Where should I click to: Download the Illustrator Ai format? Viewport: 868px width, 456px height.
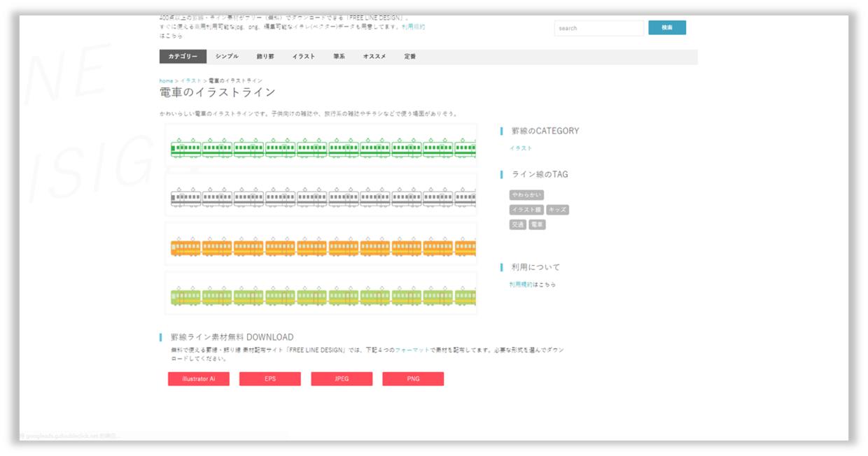coord(199,379)
